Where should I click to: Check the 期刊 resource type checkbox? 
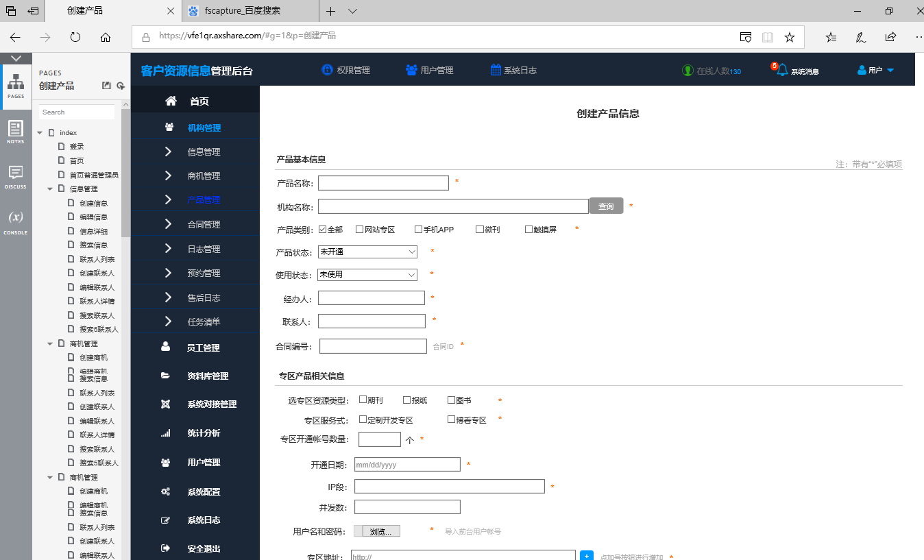pos(363,400)
